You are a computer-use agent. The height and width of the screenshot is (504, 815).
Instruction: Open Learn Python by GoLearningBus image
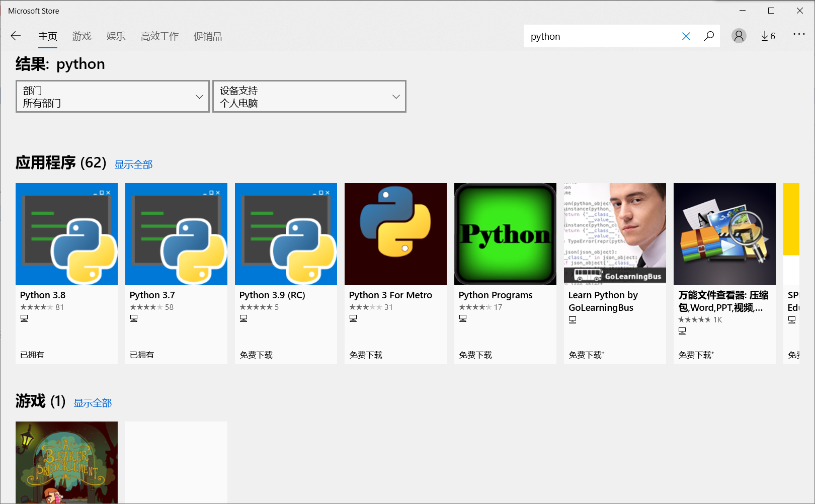(615, 234)
